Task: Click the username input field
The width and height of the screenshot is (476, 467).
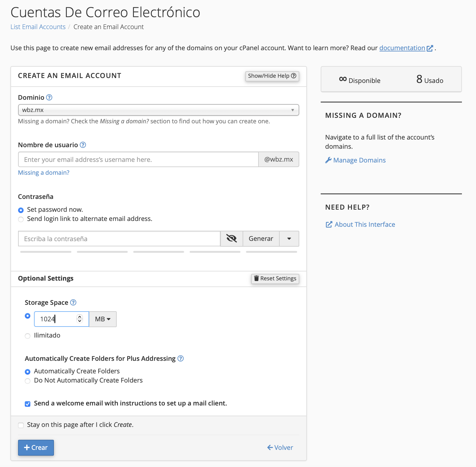Action: tap(138, 159)
